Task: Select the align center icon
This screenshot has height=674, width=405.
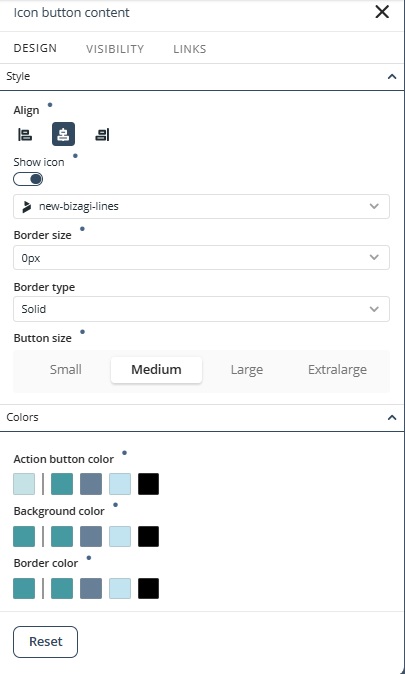Action: click(x=63, y=134)
